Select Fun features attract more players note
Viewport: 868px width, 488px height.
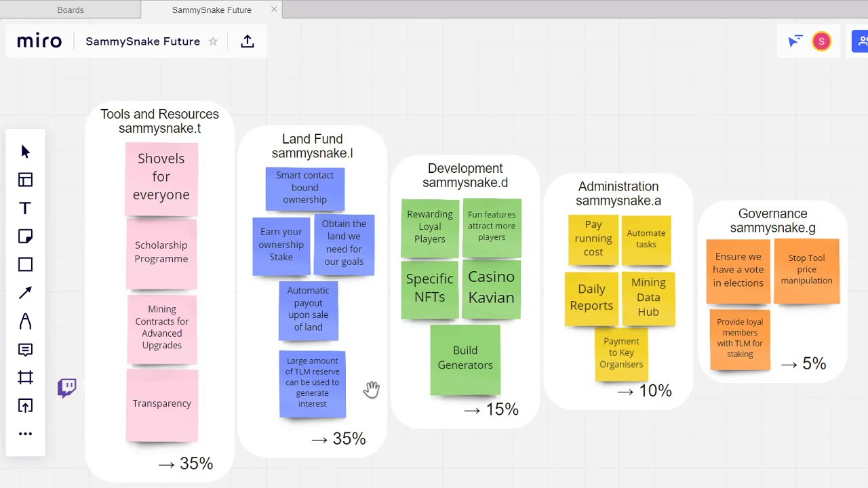pos(492,228)
